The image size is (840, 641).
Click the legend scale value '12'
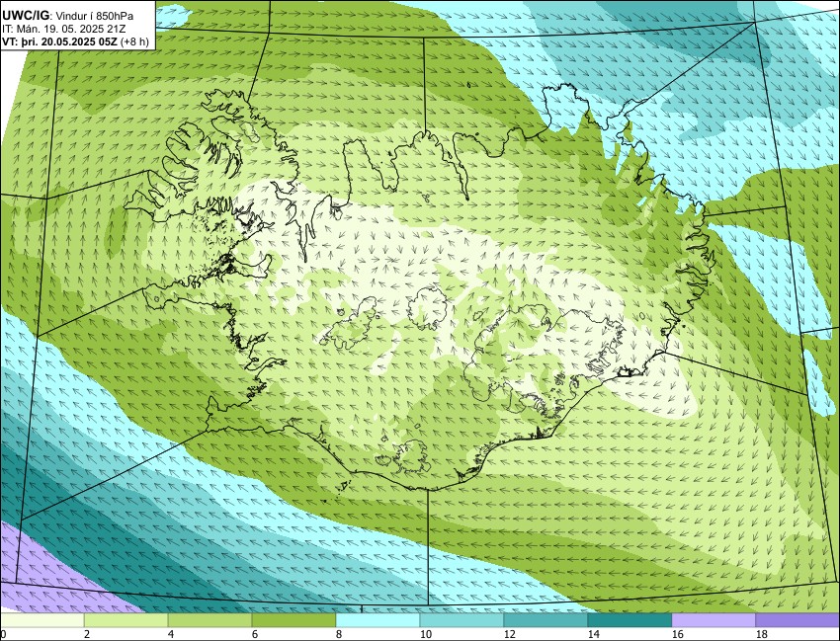510,634
